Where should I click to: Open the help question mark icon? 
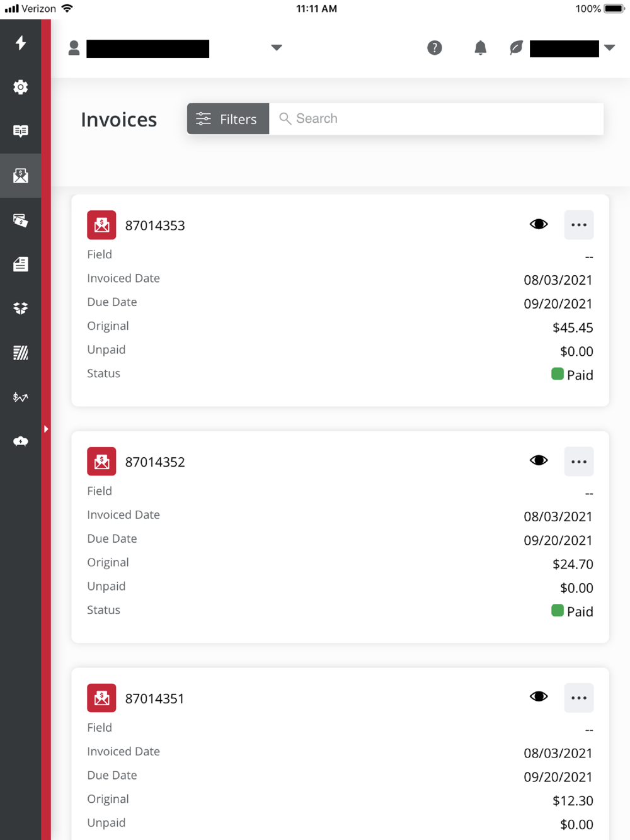(x=435, y=48)
